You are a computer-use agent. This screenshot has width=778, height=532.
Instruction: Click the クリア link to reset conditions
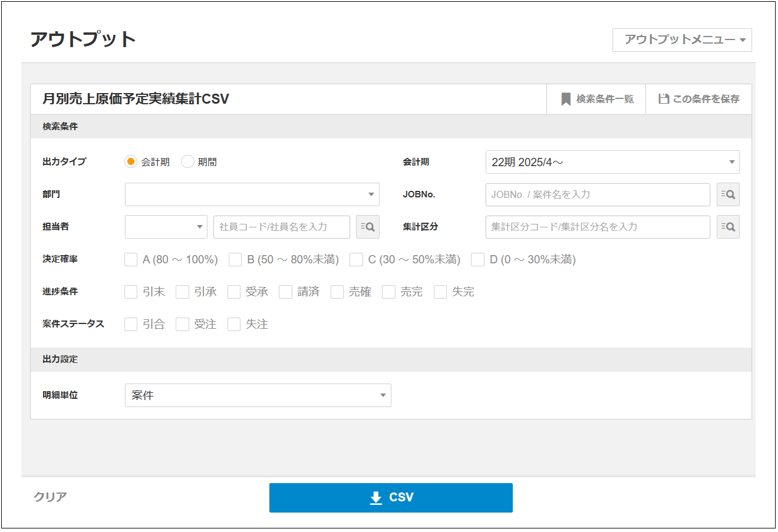click(50, 497)
